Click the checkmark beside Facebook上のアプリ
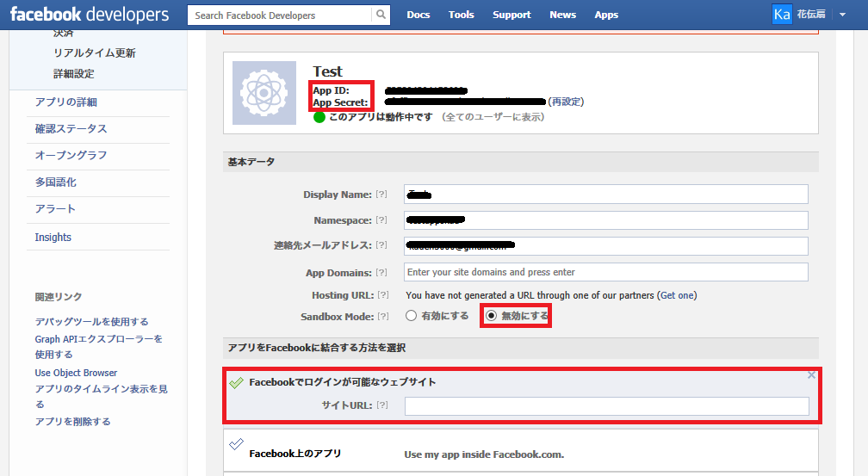The height and width of the screenshot is (476, 868). (236, 444)
